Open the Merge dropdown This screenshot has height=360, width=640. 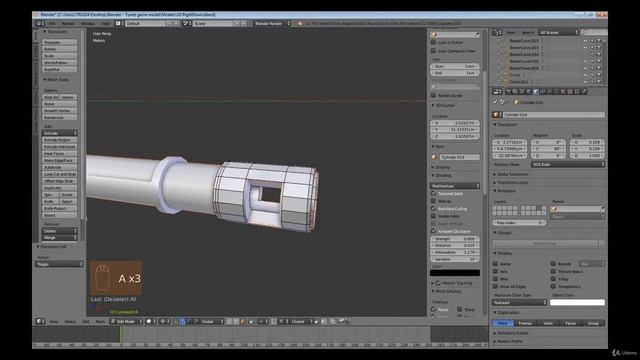(60, 238)
